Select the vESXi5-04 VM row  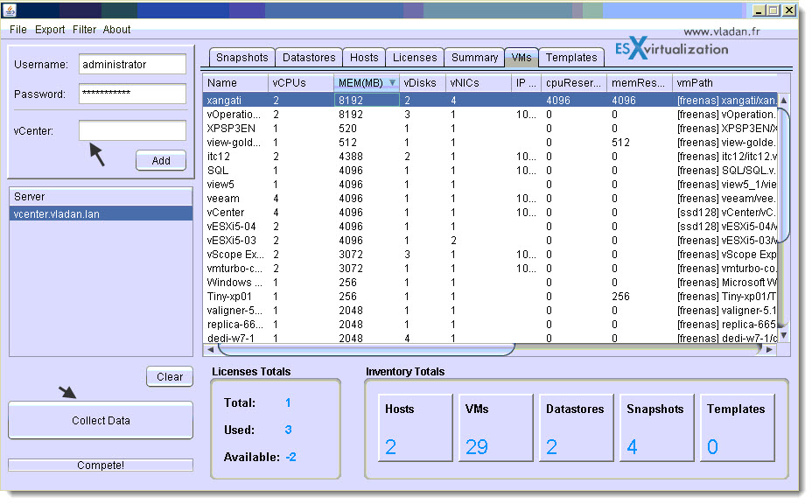click(490, 227)
